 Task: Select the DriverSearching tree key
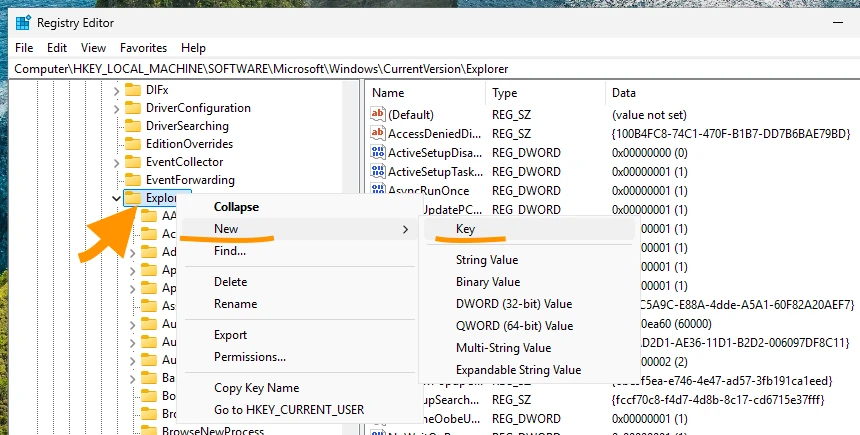pyautogui.click(x=187, y=126)
